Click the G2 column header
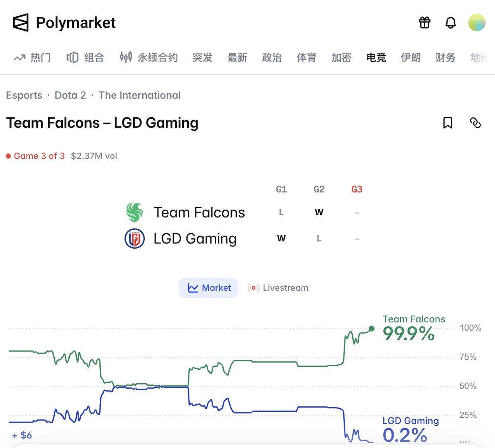 (319, 189)
